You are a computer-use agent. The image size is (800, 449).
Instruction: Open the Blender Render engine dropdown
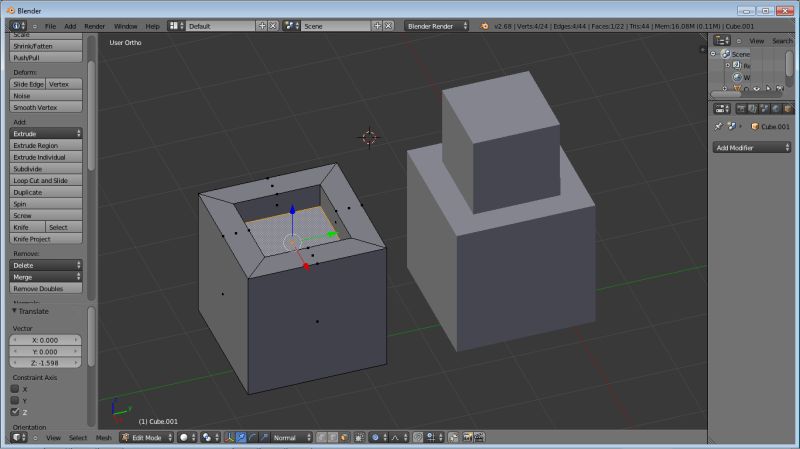[x=436, y=26]
